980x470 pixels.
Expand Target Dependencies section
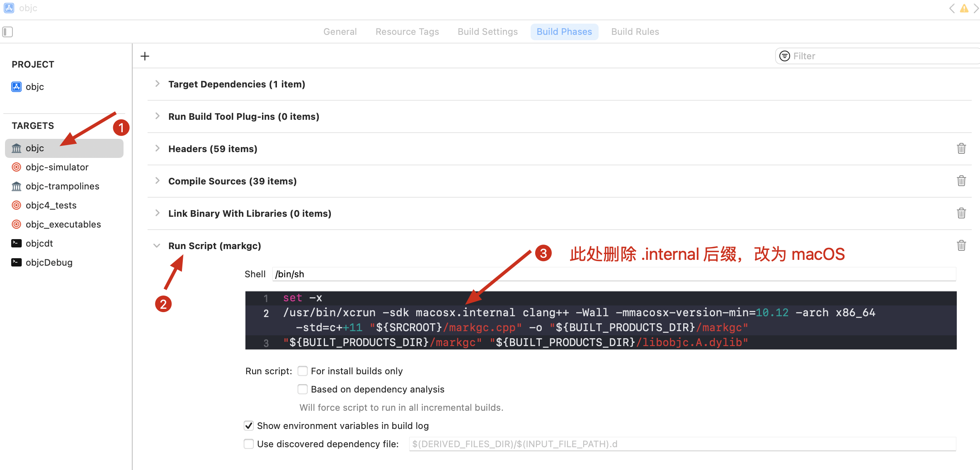coord(157,84)
